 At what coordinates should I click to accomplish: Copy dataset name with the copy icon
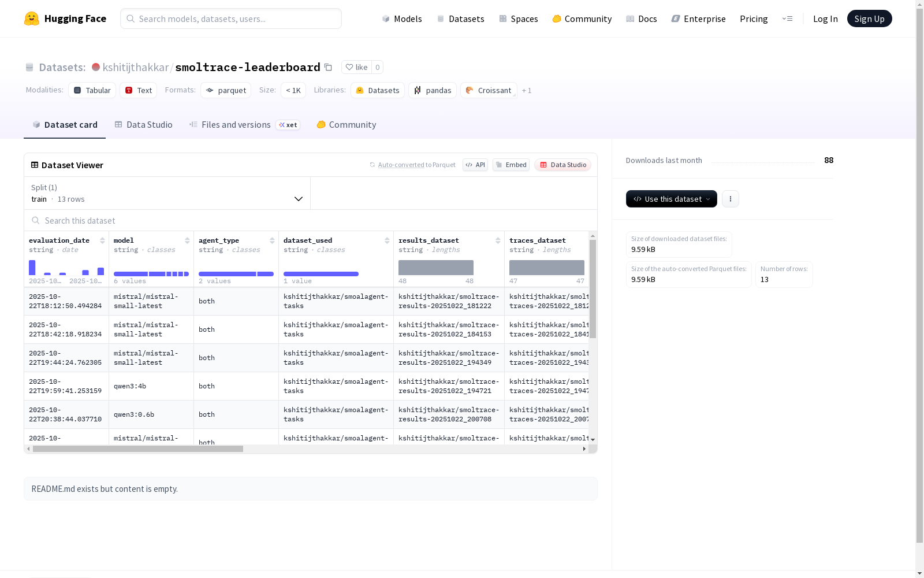click(328, 67)
